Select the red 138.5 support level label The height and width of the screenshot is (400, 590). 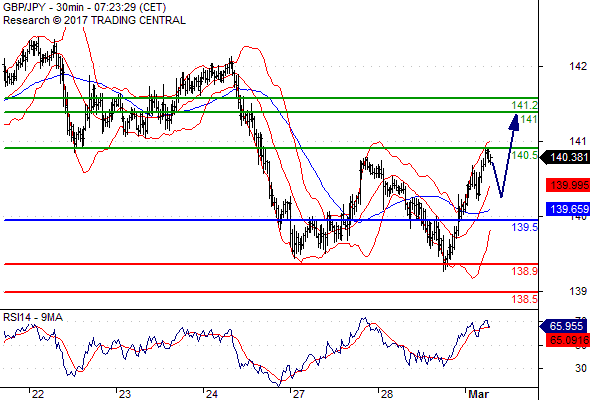[525, 299]
